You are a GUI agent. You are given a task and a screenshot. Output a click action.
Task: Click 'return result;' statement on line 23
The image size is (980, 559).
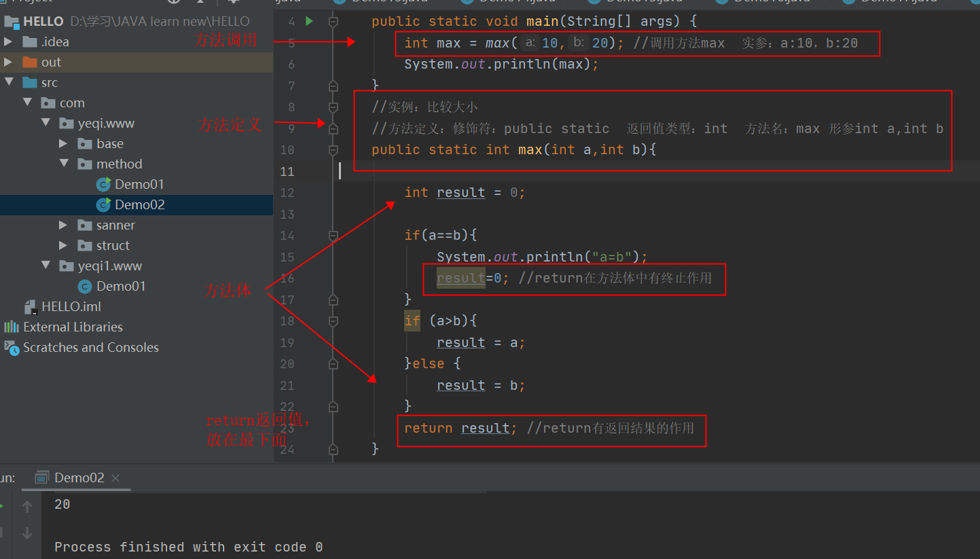pos(461,428)
